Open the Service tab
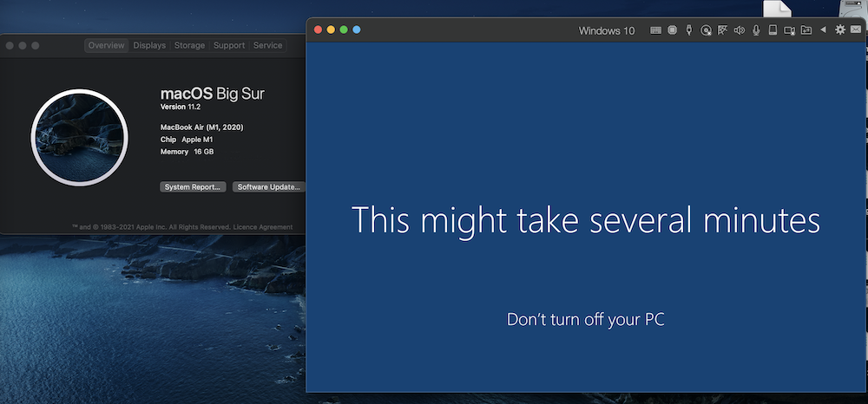The image size is (868, 404). pos(268,45)
